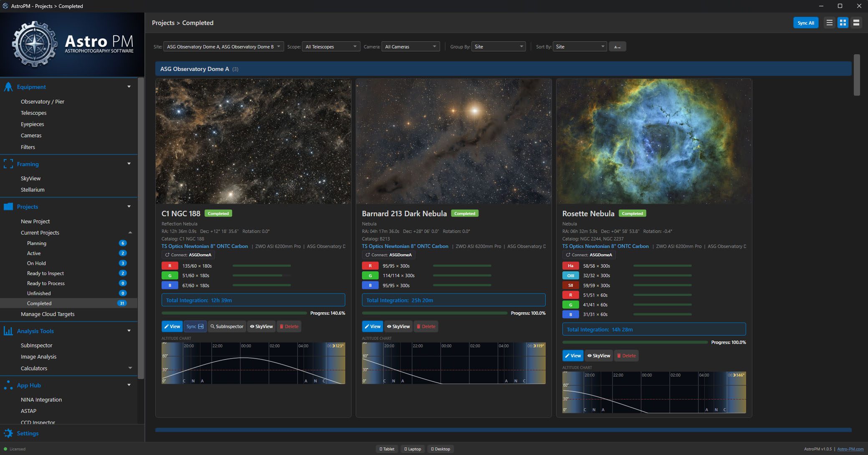Click the Rosette Nebula image thumbnail
Viewport: 868px width, 455px height.
click(x=654, y=141)
